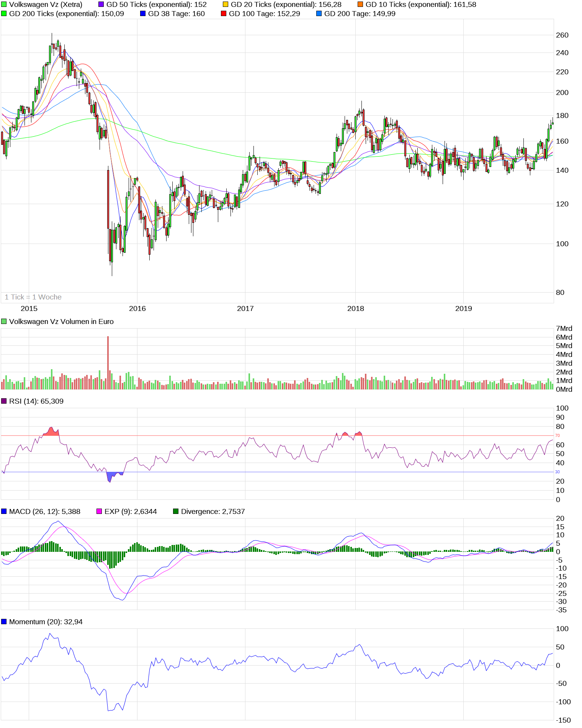Click the -25 MACD axis value
The image size is (582, 728).
(x=561, y=594)
